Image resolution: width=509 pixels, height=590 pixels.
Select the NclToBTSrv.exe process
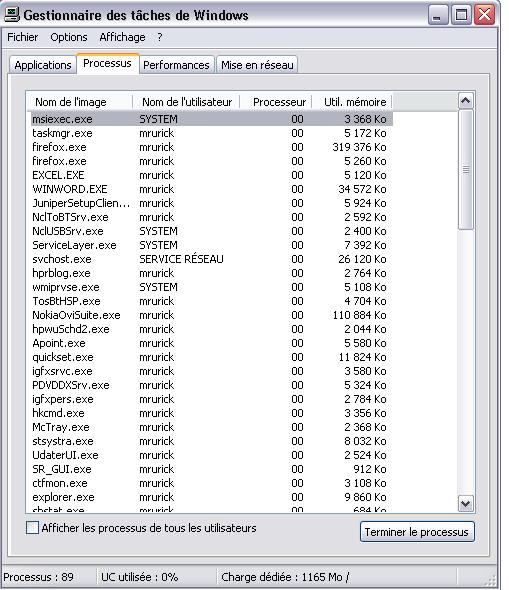pyautogui.click(x=211, y=217)
